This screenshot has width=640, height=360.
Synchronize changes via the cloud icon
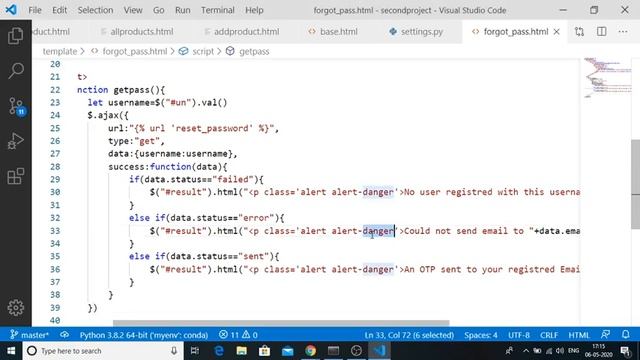coord(64,335)
